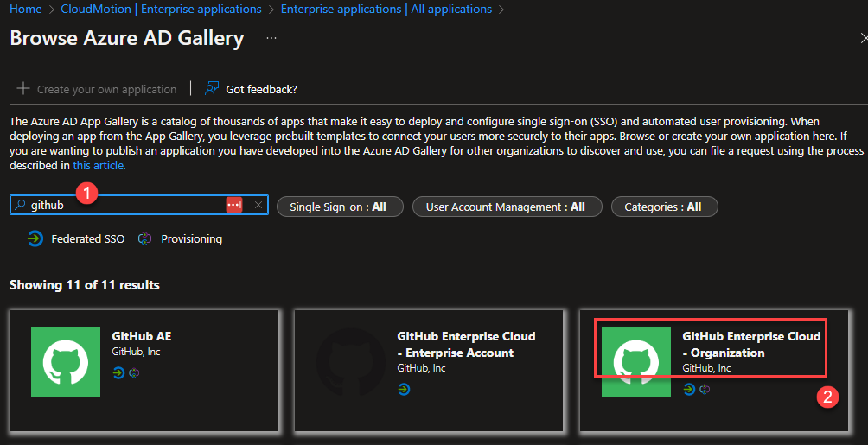Image resolution: width=868 pixels, height=445 pixels.
Task: Open the 'this article' hyperlink
Action: click(x=99, y=165)
